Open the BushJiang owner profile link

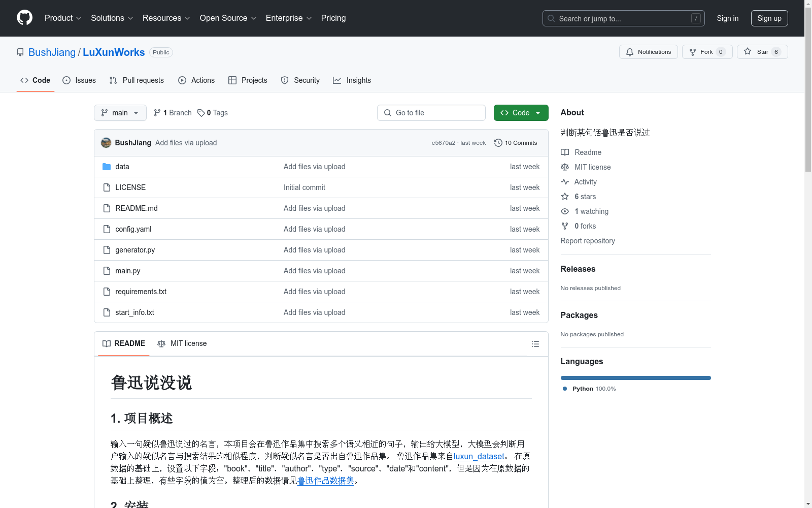coord(52,52)
